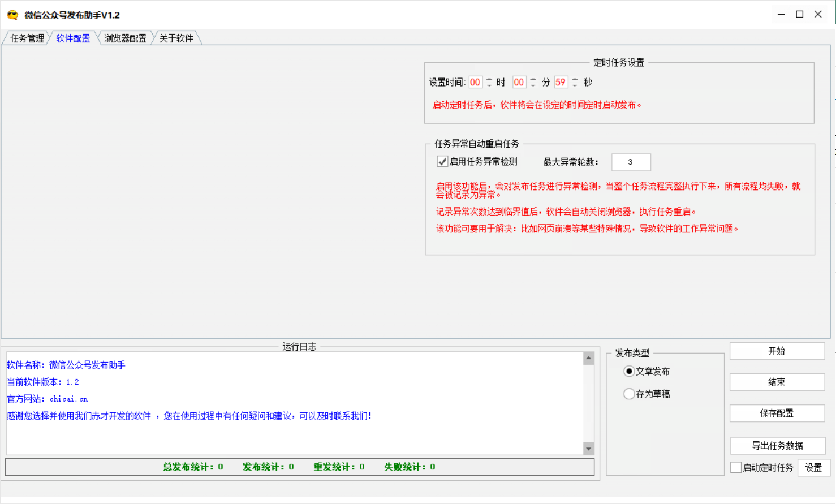Open the 浏览器配置 tab

click(125, 38)
